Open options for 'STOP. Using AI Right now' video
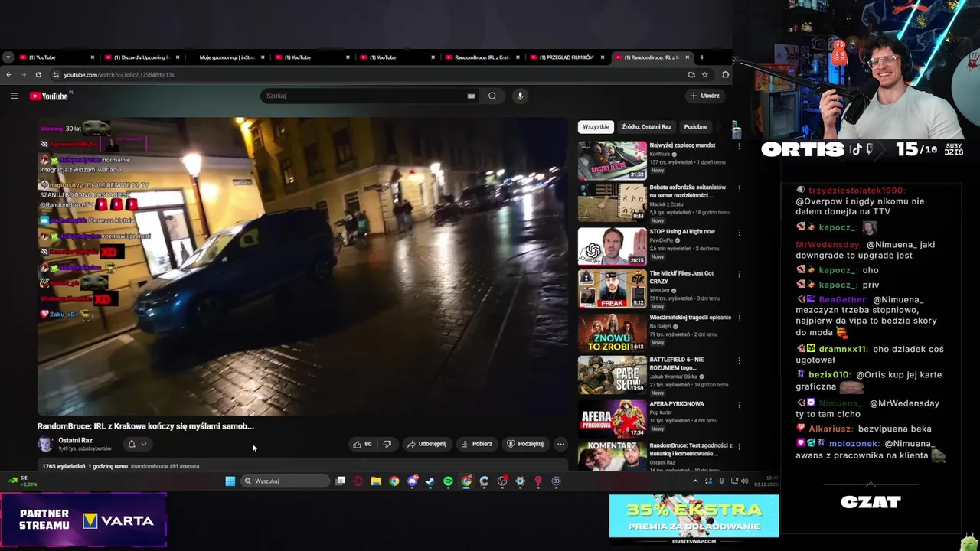 pyautogui.click(x=739, y=233)
